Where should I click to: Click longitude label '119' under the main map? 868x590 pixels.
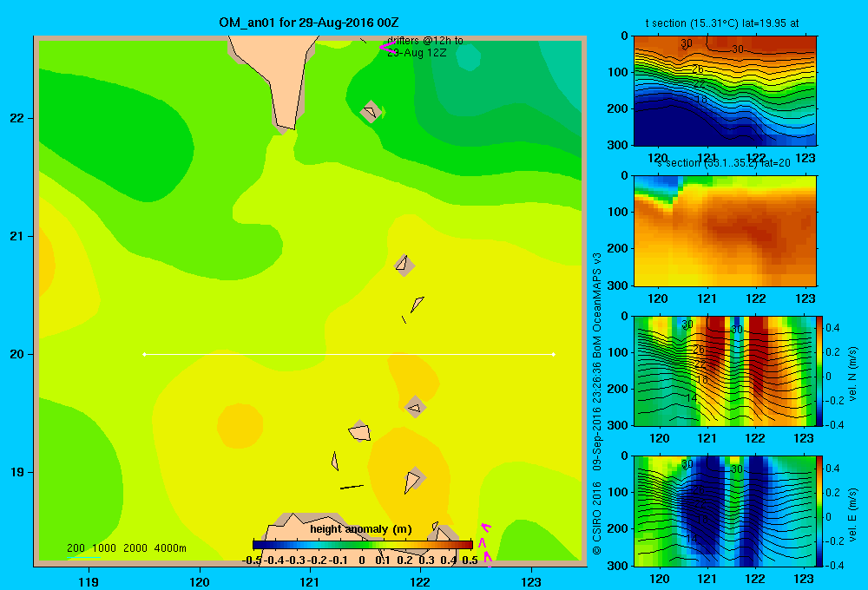click(x=89, y=581)
